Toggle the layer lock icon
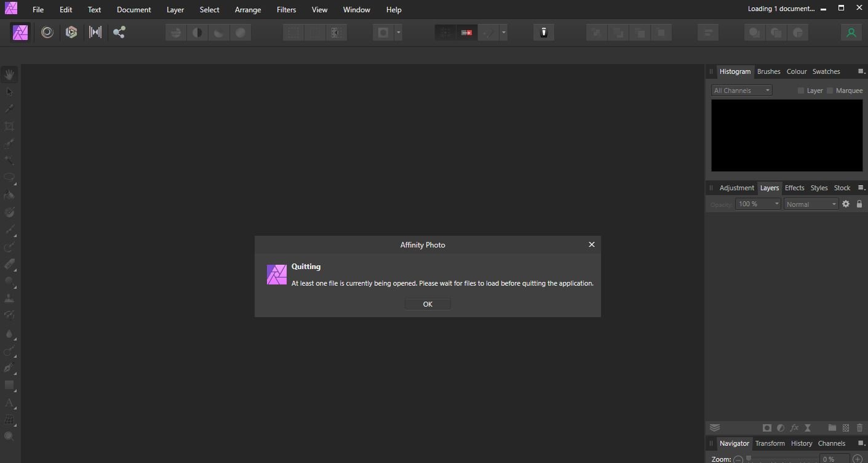Viewport: 868px width, 463px height. pyautogui.click(x=859, y=204)
